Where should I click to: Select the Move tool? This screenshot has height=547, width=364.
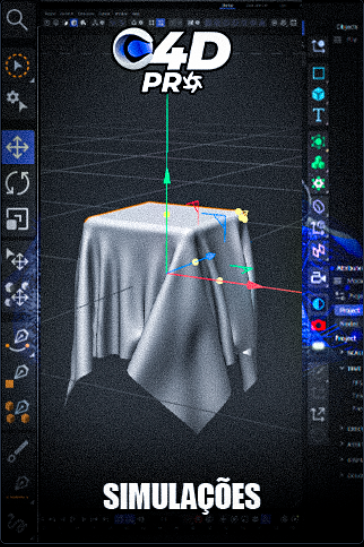coord(17,147)
